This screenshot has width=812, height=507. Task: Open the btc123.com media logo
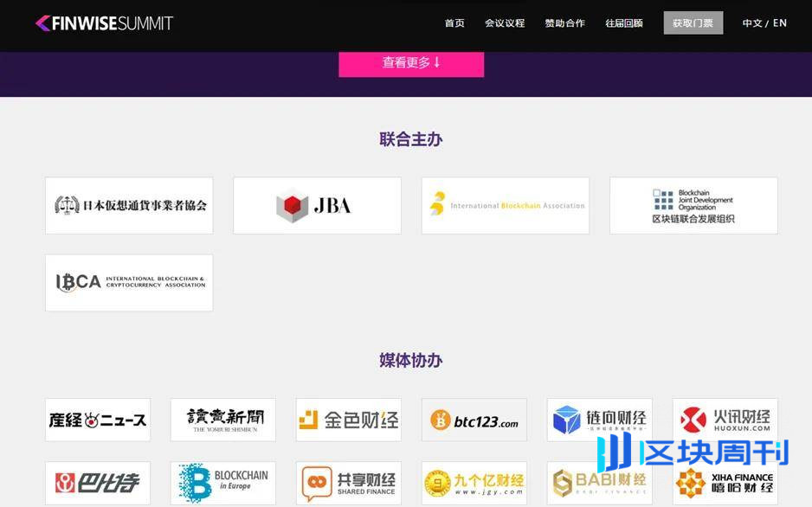click(x=474, y=420)
